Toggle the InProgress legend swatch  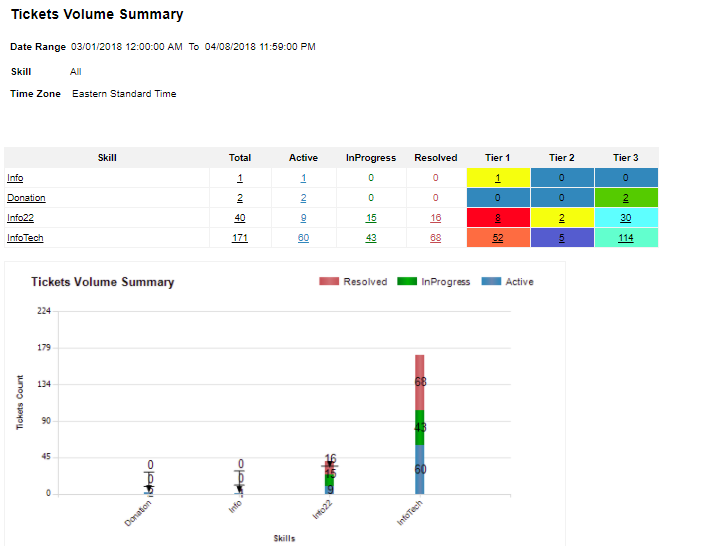coord(407,282)
